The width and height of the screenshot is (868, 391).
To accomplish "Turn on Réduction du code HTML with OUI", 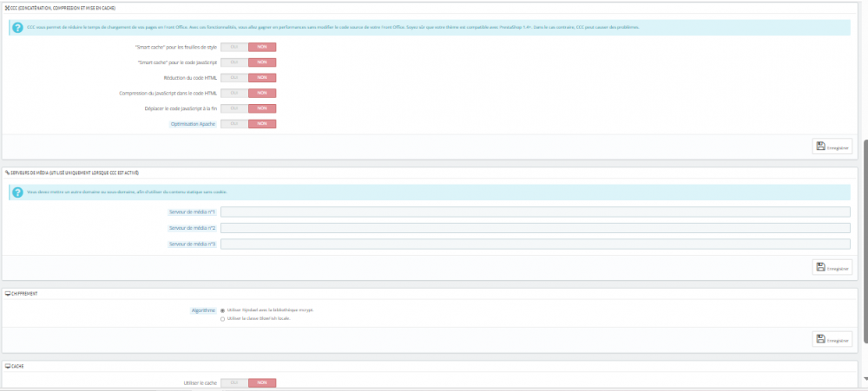I will (234, 78).
